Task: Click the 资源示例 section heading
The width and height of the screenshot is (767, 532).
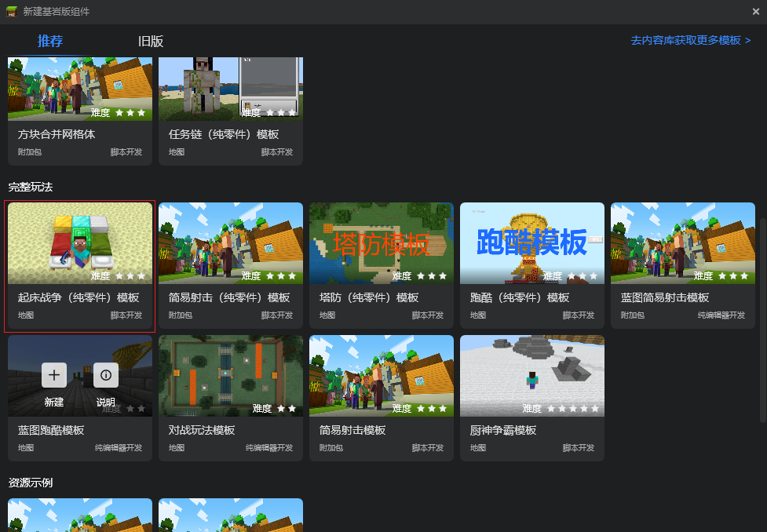Action: click(31, 483)
